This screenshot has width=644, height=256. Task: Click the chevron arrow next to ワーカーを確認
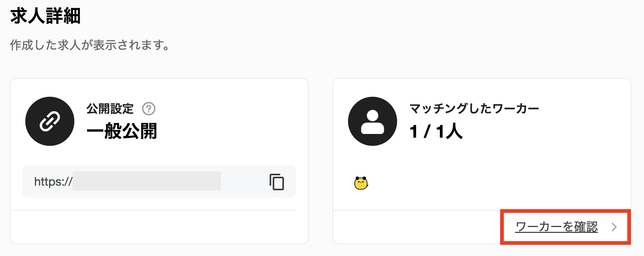point(614,227)
